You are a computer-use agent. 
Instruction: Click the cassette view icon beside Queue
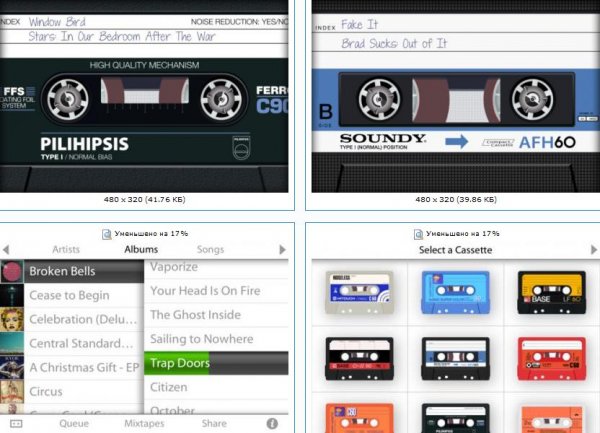(x=16, y=423)
